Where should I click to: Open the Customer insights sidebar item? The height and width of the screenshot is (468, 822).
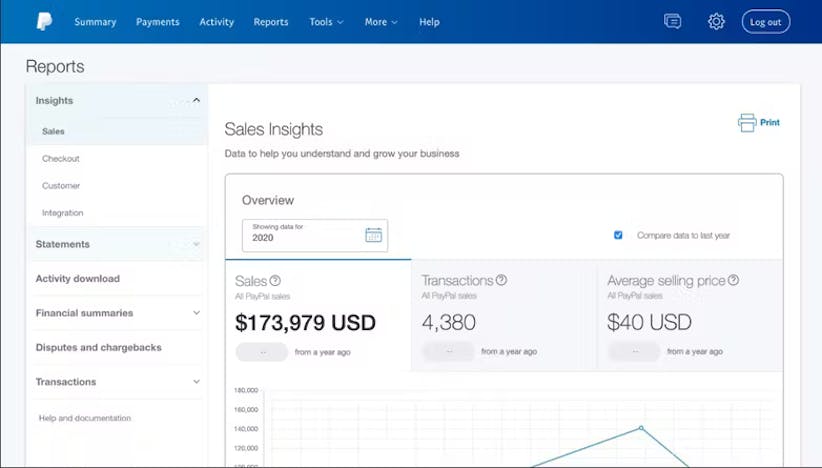[61, 186]
